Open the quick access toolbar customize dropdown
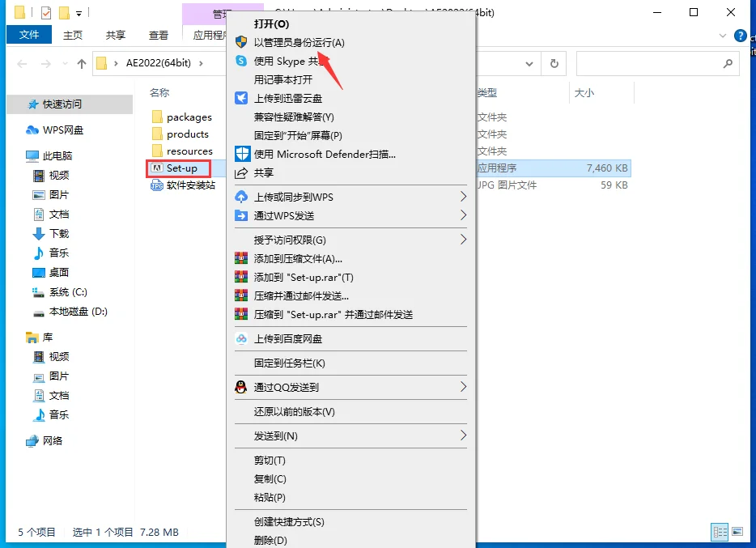756x548 pixels. (x=79, y=13)
